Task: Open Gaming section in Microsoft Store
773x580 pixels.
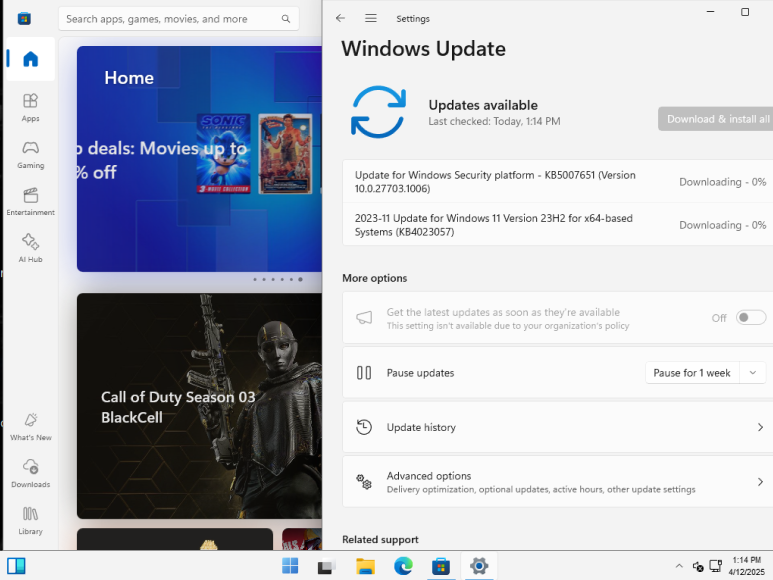Action: click(30, 154)
